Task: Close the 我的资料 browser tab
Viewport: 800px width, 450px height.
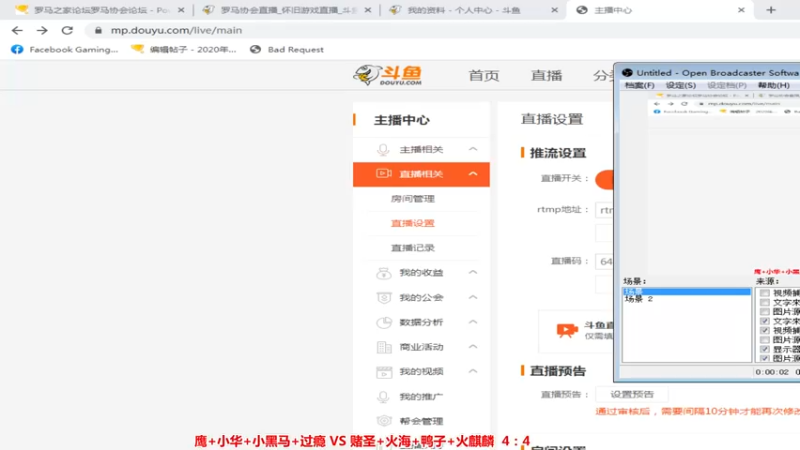Action: pos(555,10)
